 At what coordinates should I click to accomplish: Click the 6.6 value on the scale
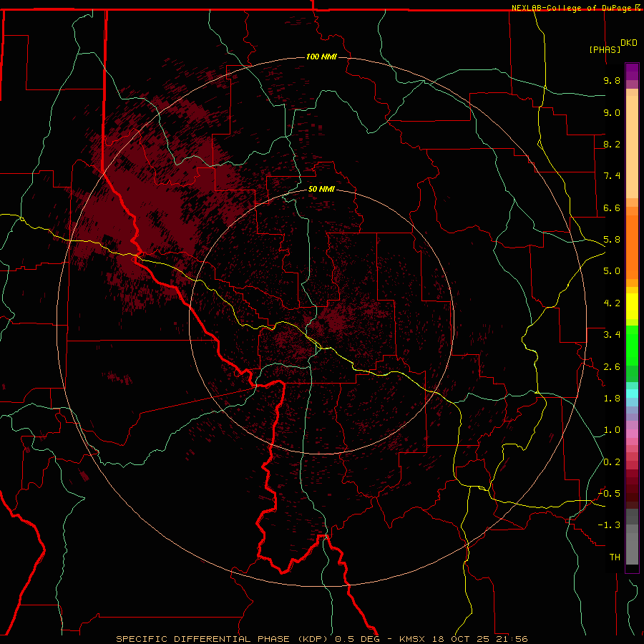point(612,208)
